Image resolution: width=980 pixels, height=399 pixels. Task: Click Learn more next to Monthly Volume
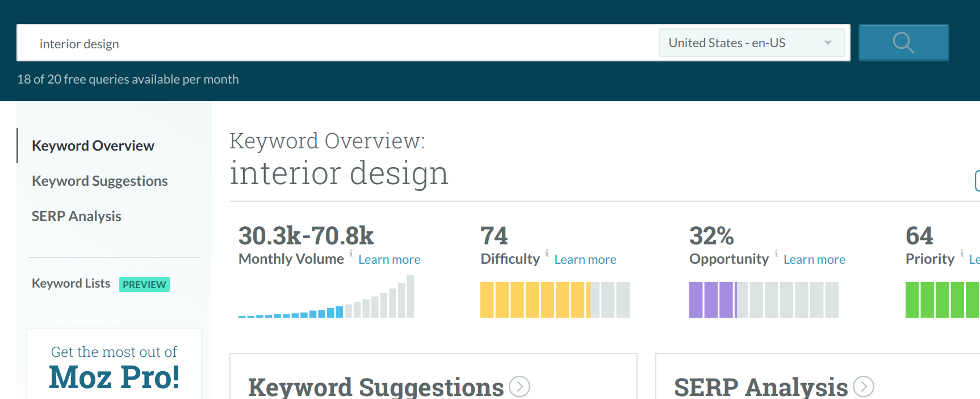[390, 260]
